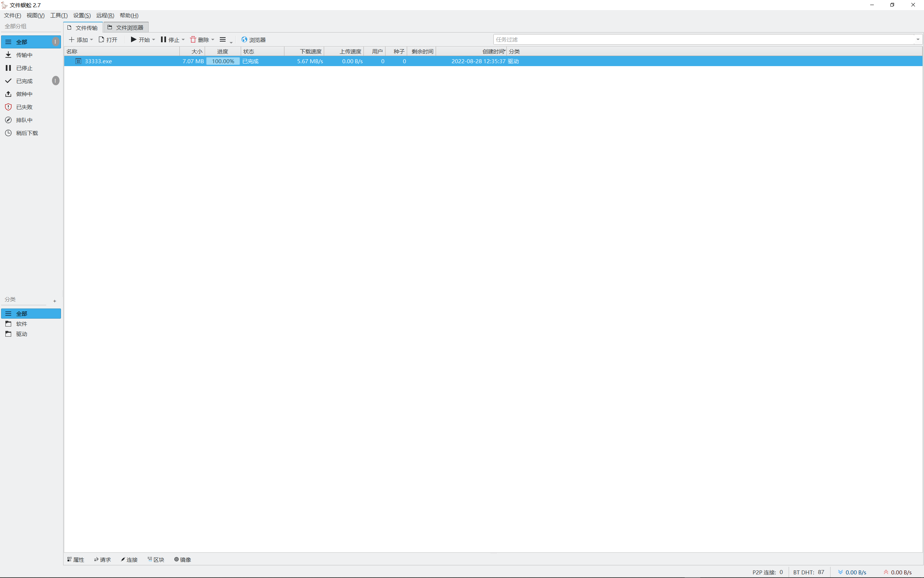This screenshot has height=578, width=924.
Task: Select 排队中 in the sidebar
Action: tap(31, 120)
